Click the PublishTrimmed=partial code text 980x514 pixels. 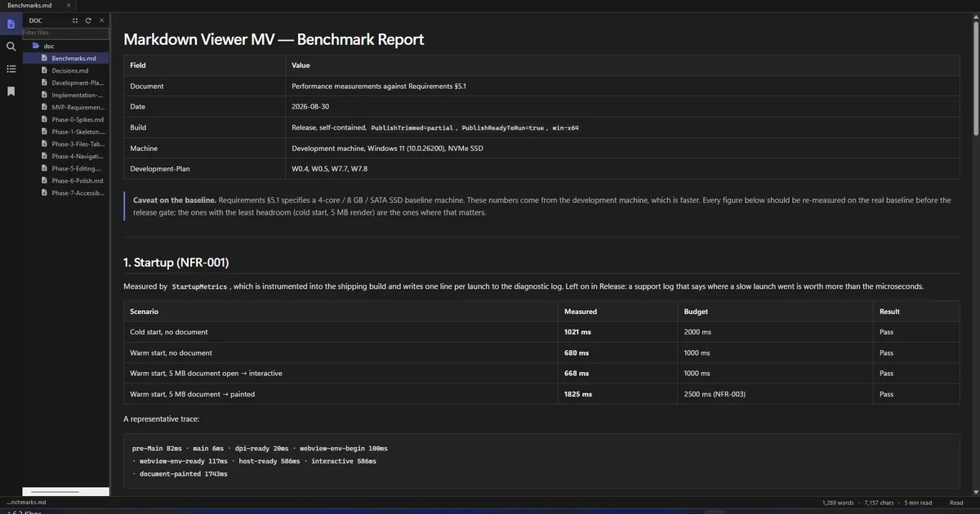(x=410, y=128)
